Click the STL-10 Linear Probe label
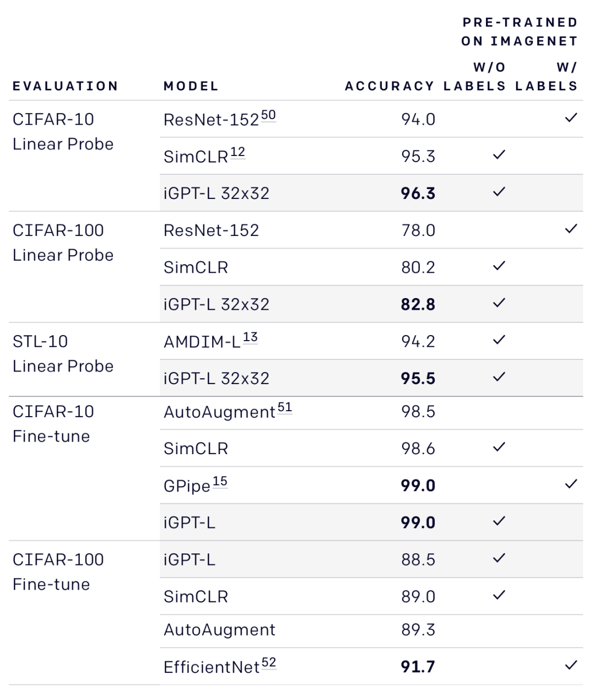Image resolution: width=595 pixels, height=700 pixels. point(63,353)
